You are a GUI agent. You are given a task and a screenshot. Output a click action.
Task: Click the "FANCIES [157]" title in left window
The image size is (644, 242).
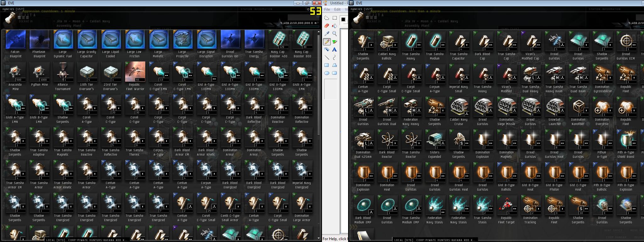(13, 9)
